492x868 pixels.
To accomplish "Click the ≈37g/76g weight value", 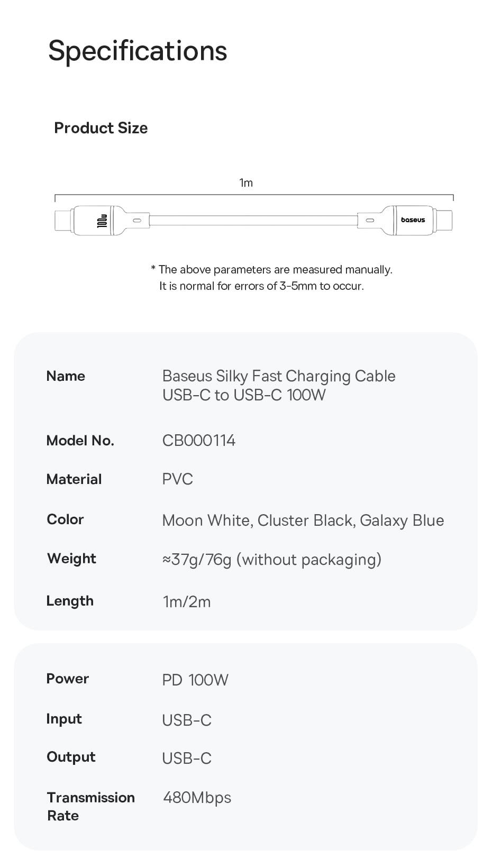I will pos(271,560).
